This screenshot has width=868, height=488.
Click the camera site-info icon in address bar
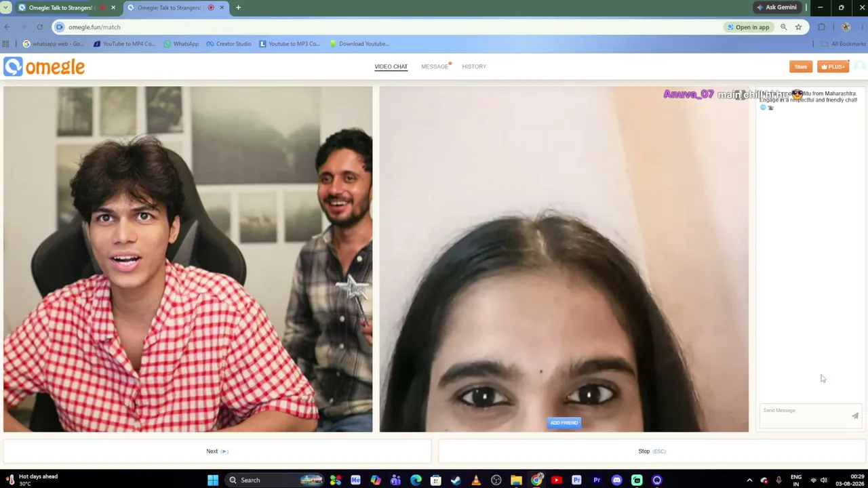(x=60, y=27)
